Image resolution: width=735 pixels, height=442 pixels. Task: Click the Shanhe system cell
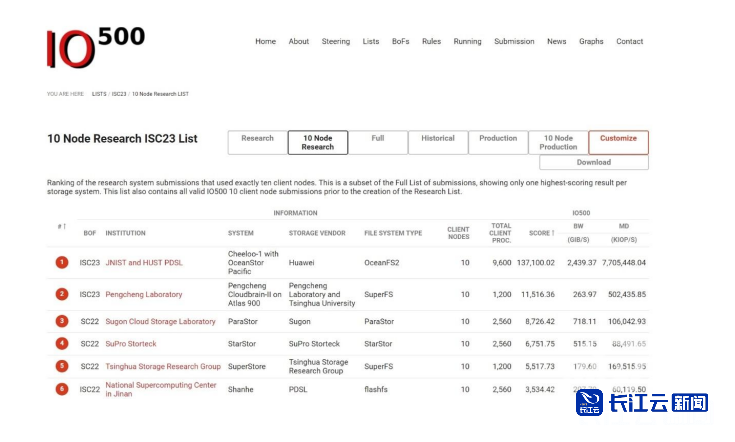(240, 389)
